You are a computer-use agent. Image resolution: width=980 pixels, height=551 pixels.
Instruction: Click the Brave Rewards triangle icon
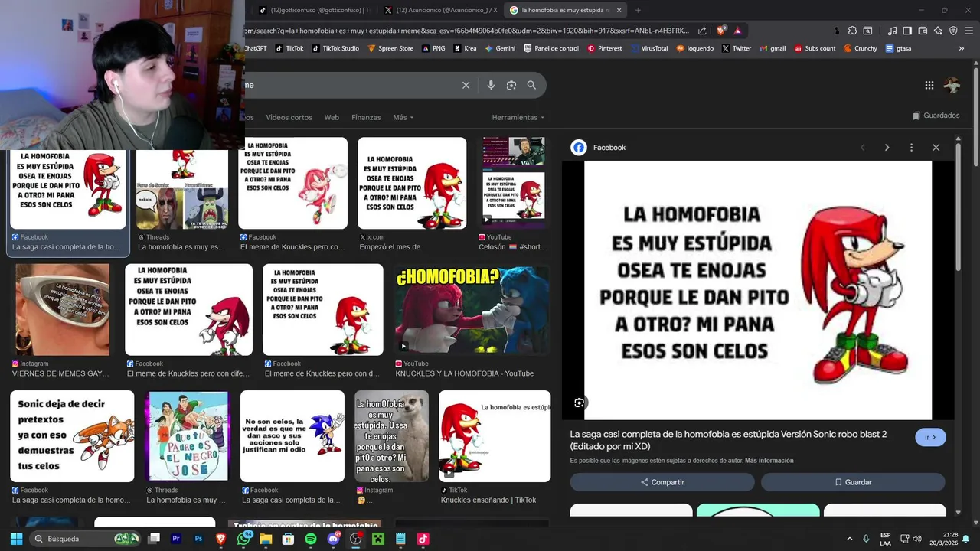click(737, 31)
